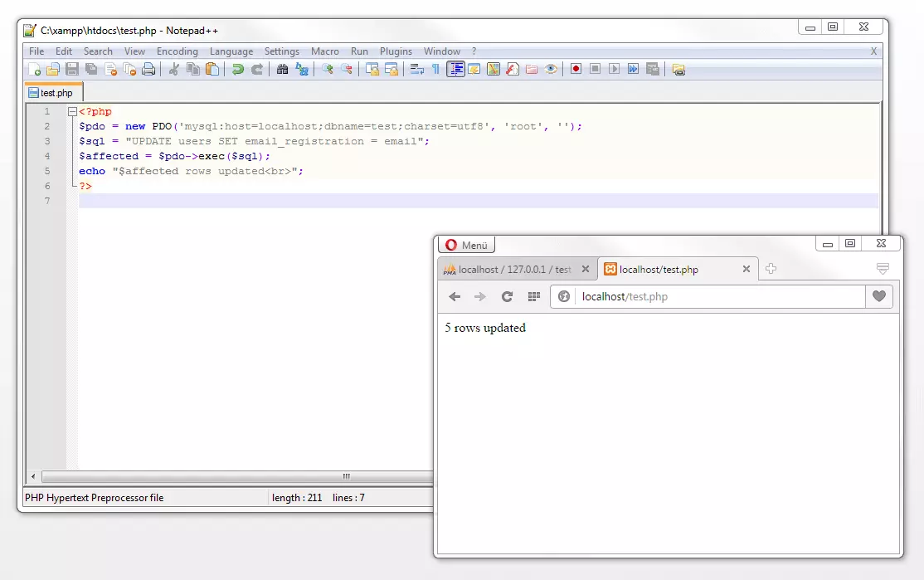The image size is (924, 580).
Task: Toggle the Word Wrap toolbar button
Action: coord(416,70)
